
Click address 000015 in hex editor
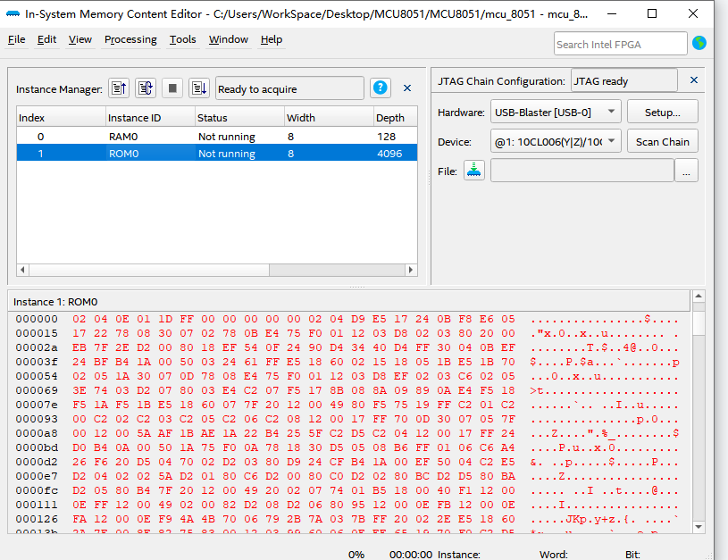click(37, 333)
